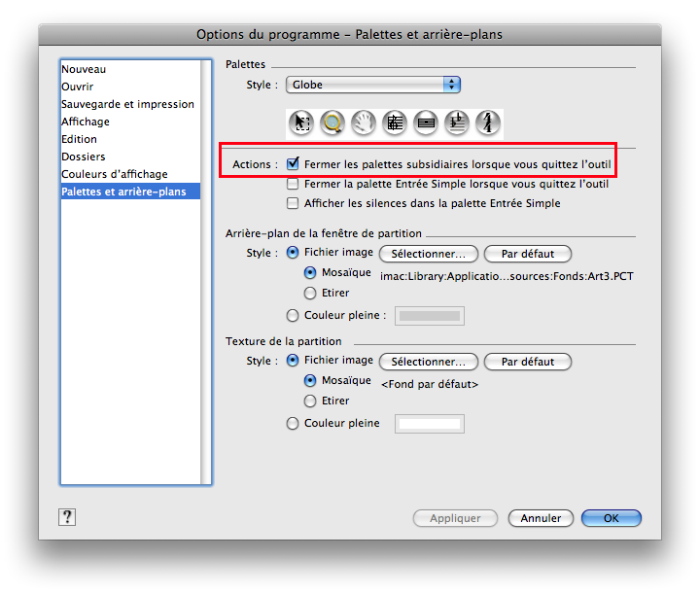The width and height of the screenshot is (700, 593).
Task: Select the staff tool icon
Action: pos(395,122)
